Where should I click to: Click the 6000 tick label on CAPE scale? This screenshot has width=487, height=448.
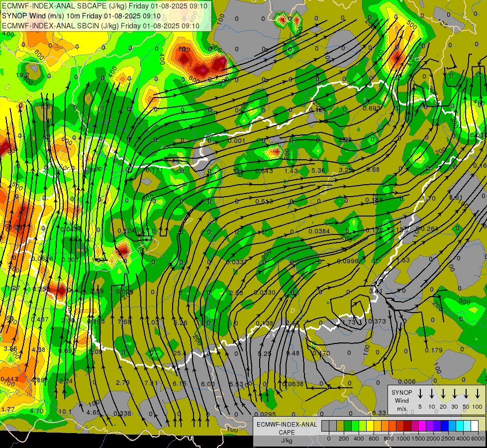point(478,439)
